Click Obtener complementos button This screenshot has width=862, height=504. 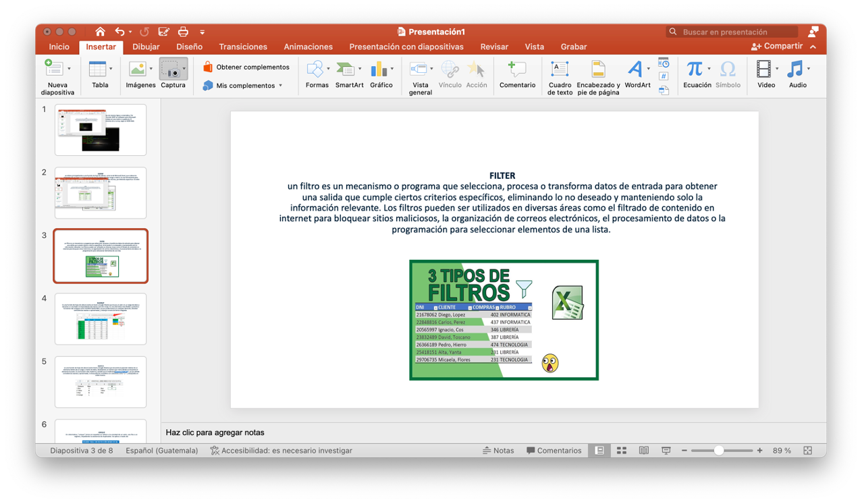point(246,67)
